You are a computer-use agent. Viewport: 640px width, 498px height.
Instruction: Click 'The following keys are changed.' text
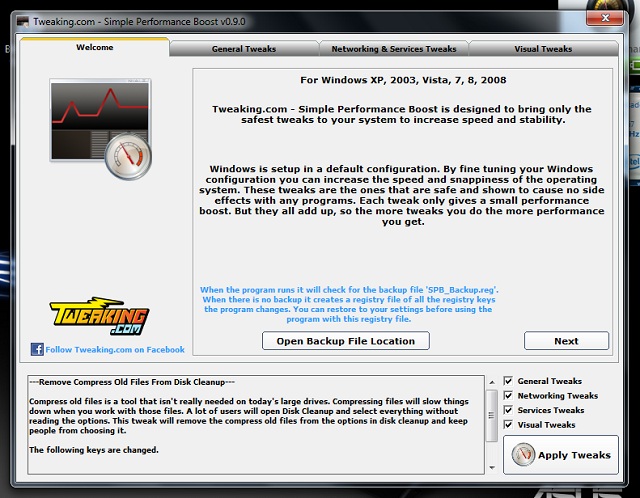94,450
